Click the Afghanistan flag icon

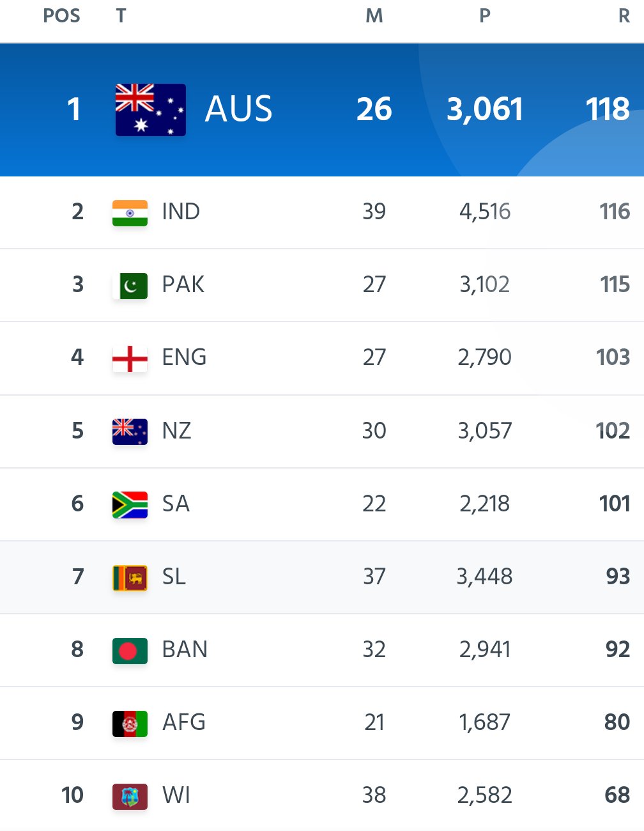coord(130,724)
